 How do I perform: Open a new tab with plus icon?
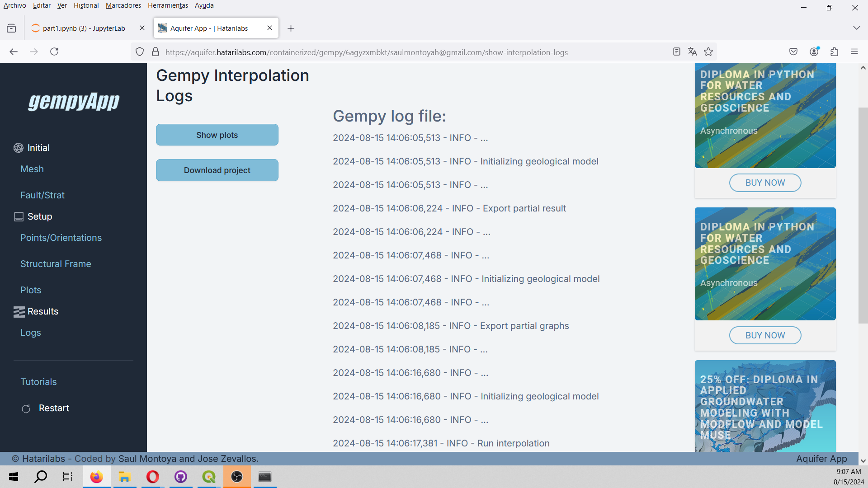click(291, 28)
